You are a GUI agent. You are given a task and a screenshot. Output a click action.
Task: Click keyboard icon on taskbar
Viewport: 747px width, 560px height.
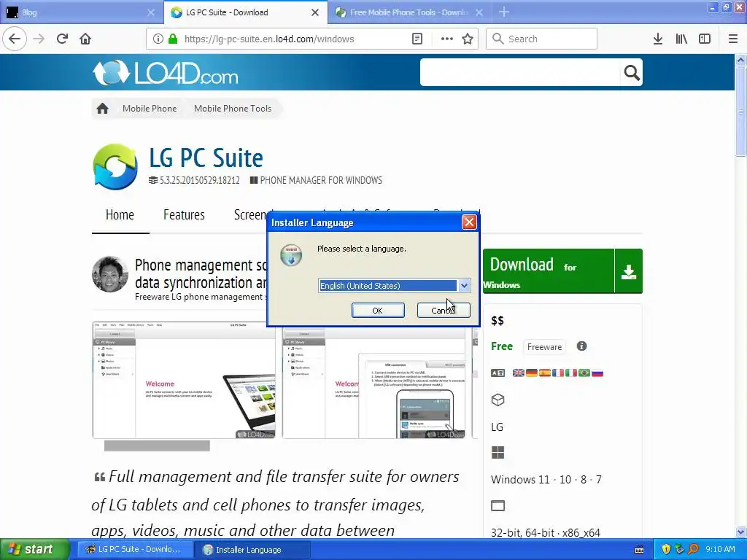click(x=639, y=550)
